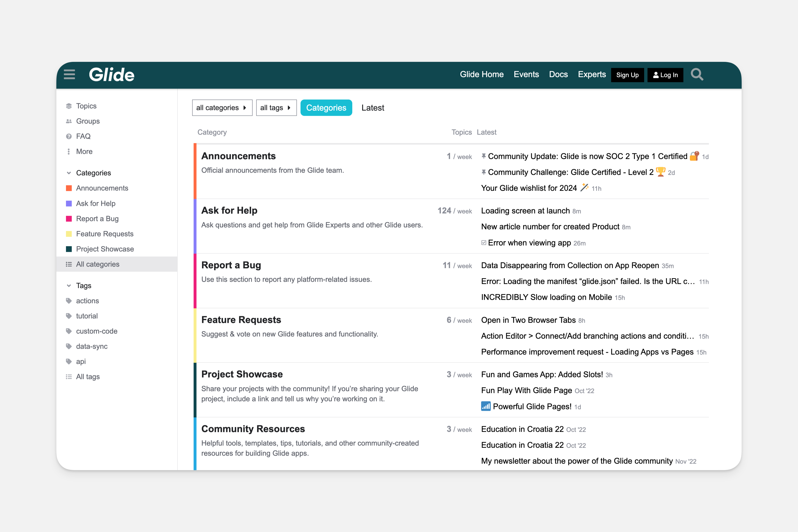Click the magic wand emoji after wishlist for 2024
Viewport: 798px width, 532px height.
[x=584, y=187]
